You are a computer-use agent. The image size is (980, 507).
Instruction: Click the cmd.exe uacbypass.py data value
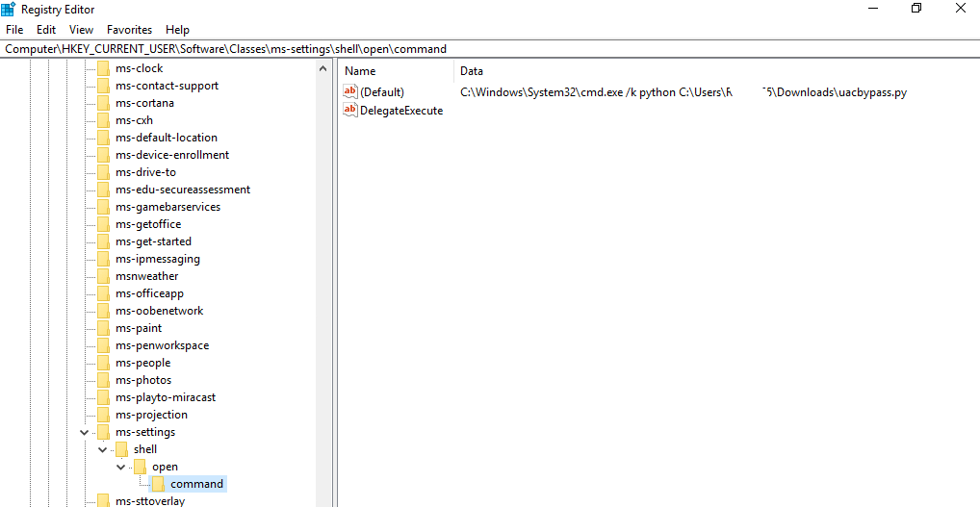tap(683, 92)
